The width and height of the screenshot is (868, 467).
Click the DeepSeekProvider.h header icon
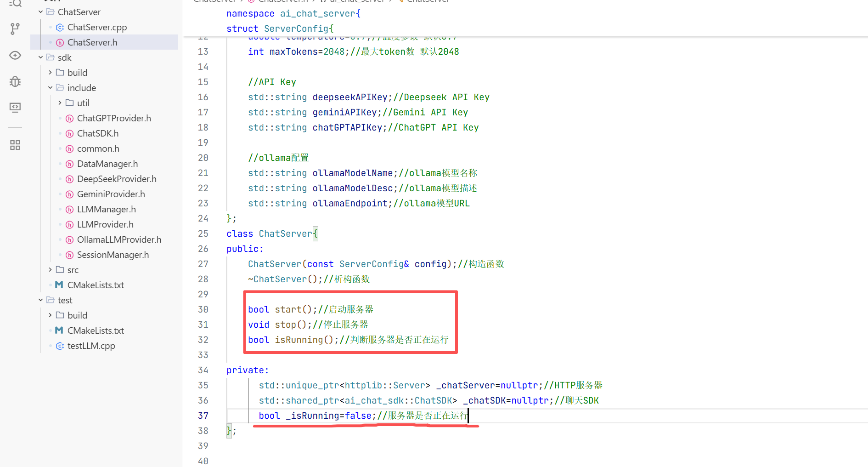click(69, 179)
